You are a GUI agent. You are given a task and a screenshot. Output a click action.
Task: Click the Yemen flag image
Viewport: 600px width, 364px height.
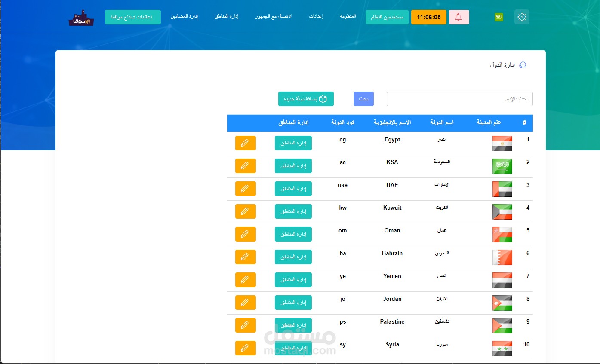(502, 280)
